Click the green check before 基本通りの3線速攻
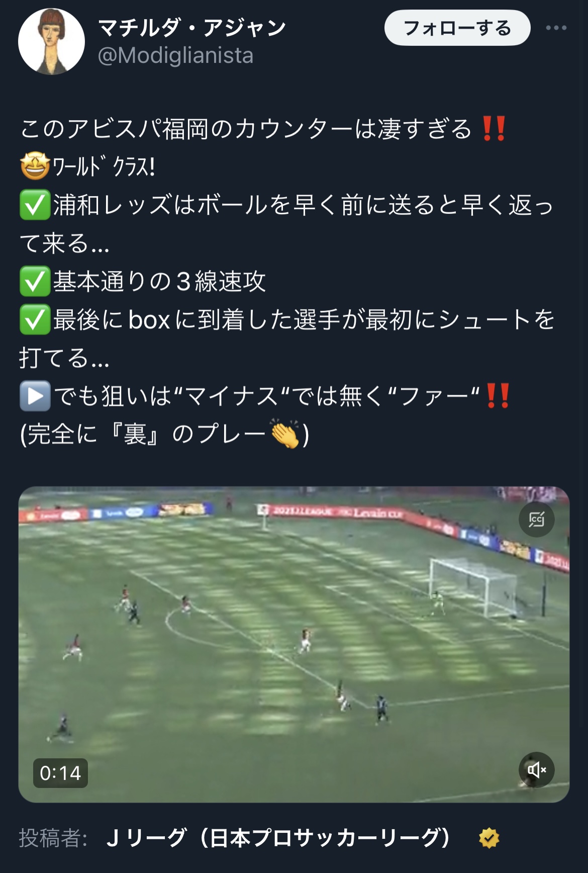This screenshot has height=873, width=588. click(35, 282)
